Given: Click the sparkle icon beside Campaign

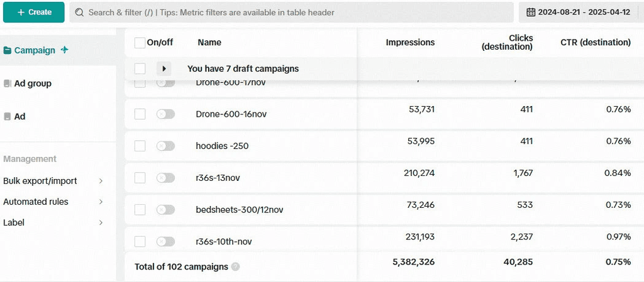Looking at the screenshot, I should [x=65, y=50].
